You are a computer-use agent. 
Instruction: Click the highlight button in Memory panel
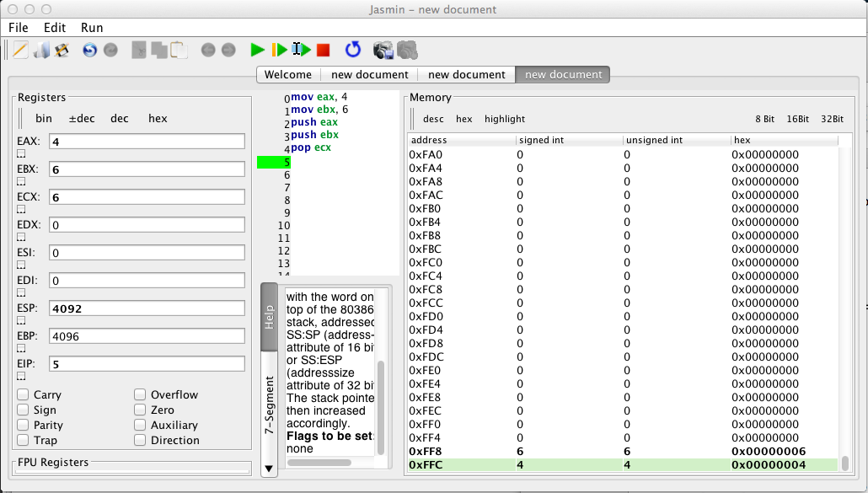pos(504,119)
